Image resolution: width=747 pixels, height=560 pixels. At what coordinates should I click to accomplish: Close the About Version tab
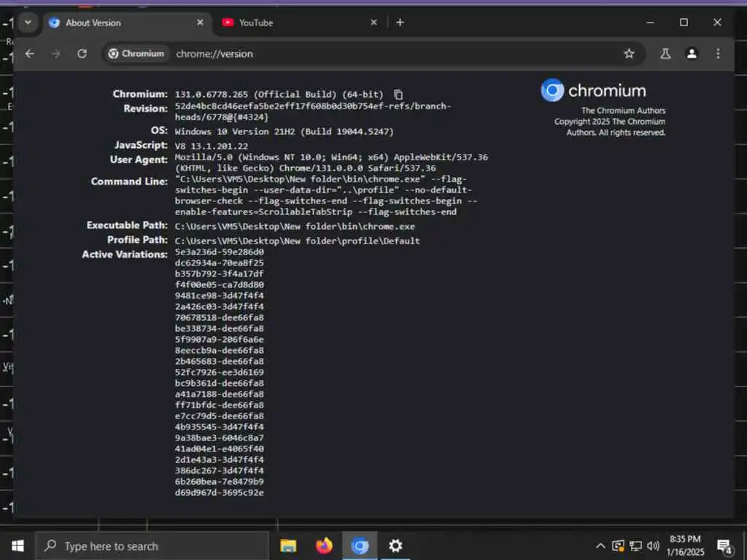pos(200,23)
